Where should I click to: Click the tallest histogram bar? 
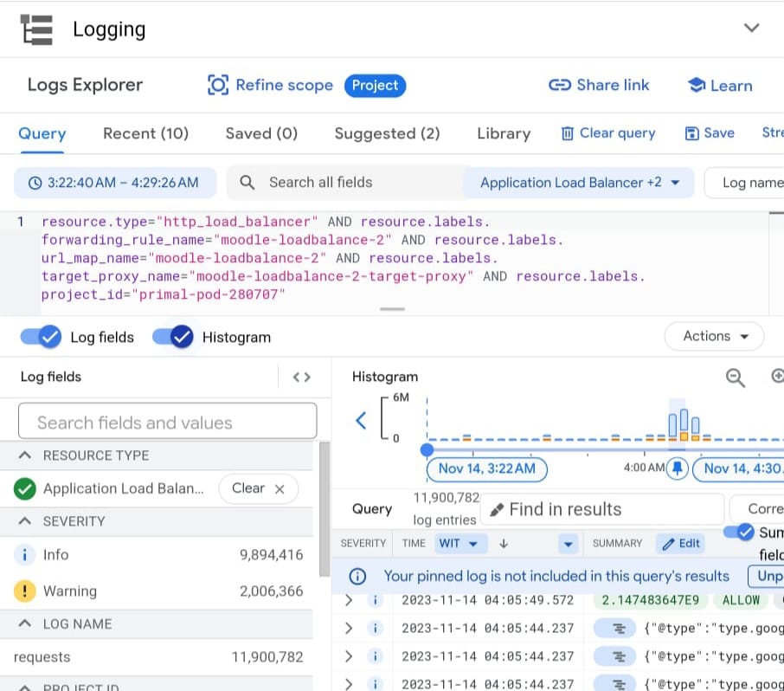click(684, 425)
